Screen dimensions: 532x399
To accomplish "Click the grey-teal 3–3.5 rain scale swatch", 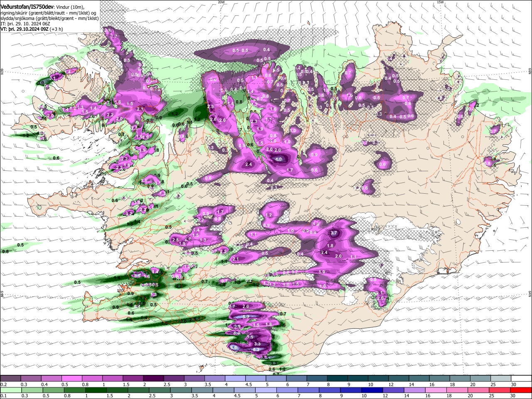I will pos(181,390).
